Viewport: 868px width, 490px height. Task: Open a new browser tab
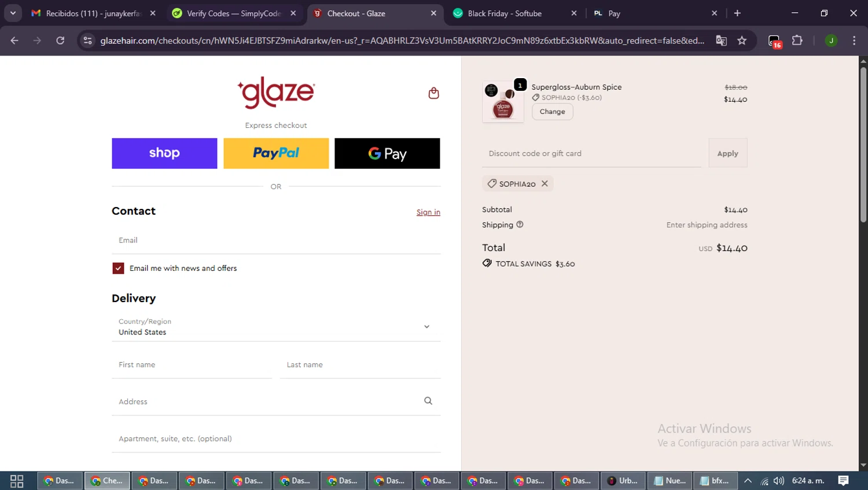(x=737, y=13)
